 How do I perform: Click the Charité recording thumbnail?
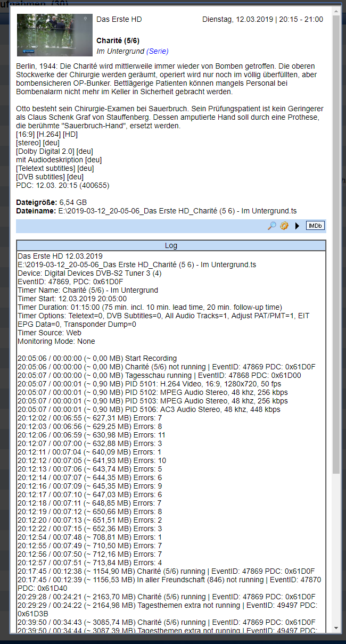(x=54, y=35)
